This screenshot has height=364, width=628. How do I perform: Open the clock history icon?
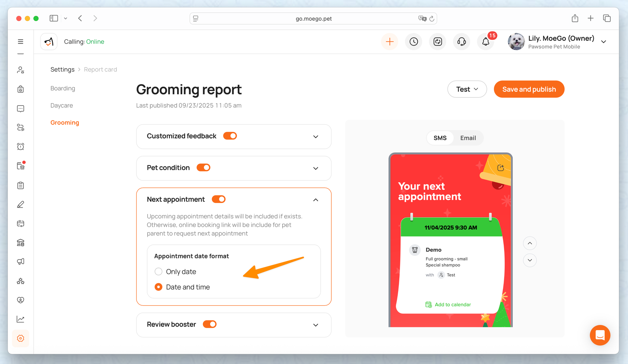click(x=414, y=42)
